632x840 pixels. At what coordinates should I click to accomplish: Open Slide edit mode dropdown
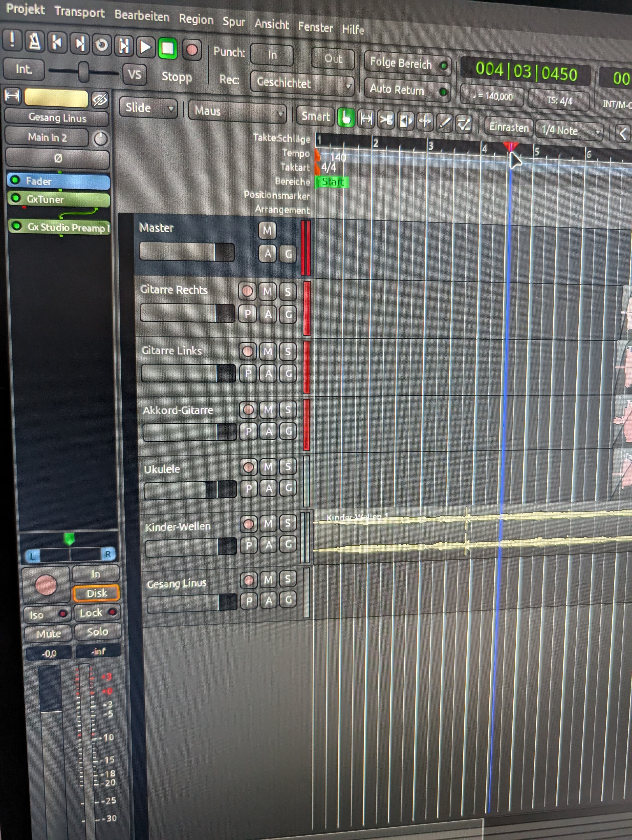coord(148,108)
